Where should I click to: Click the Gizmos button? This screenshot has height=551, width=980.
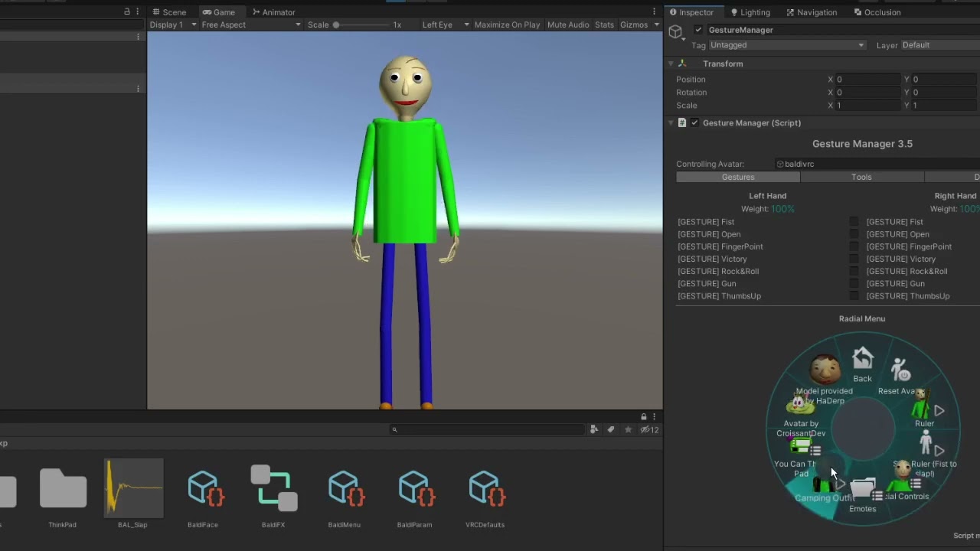(x=634, y=24)
